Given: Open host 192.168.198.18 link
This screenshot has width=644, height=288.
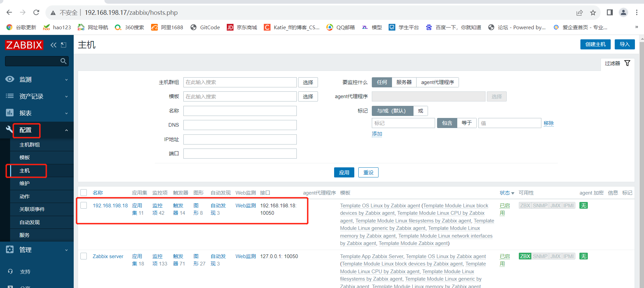Looking at the screenshot, I should (x=110, y=206).
